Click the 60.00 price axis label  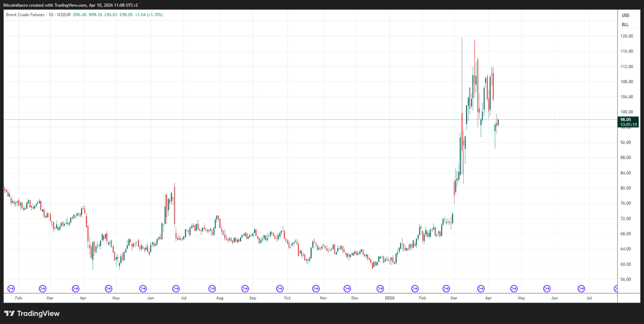coord(626,264)
